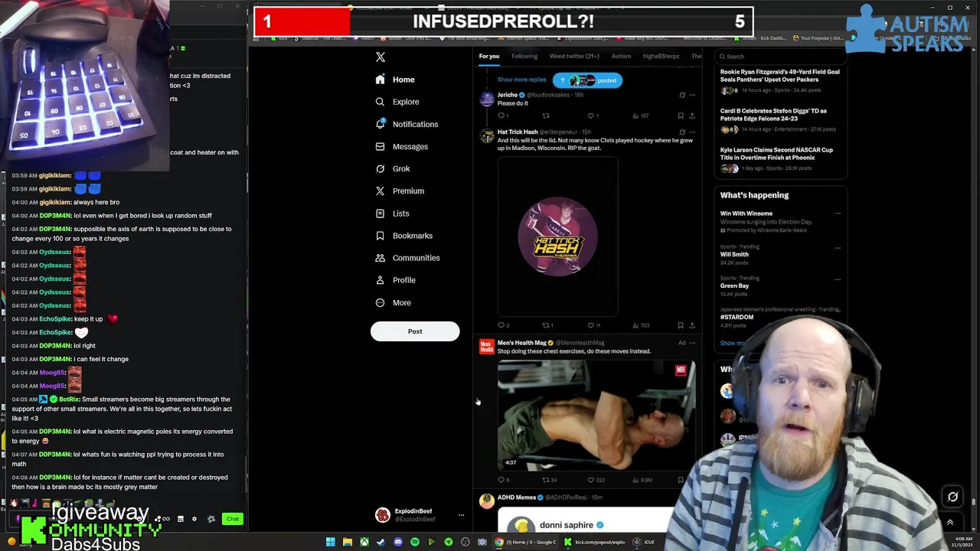
Task: Switch to the For you tab
Action: 489,56
